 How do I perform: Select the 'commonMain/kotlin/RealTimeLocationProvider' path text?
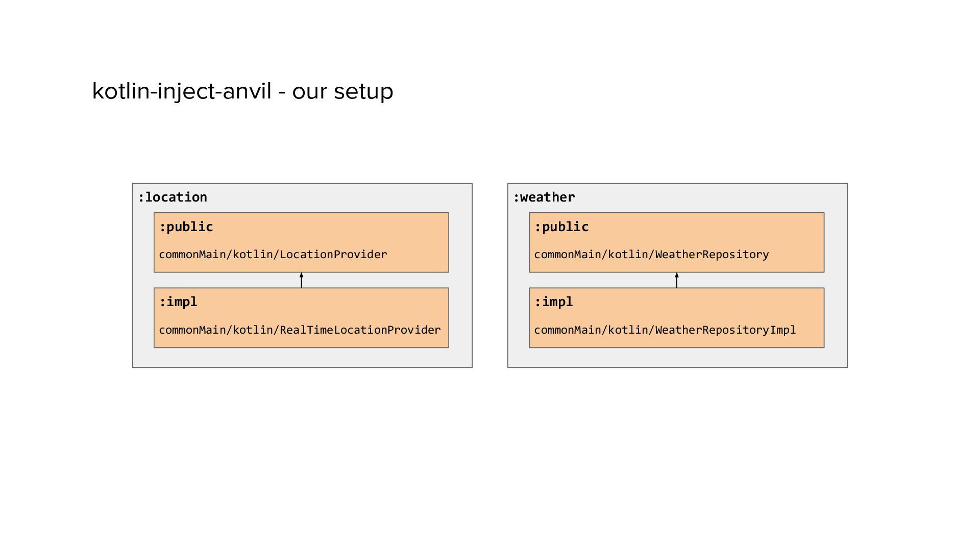coord(300,330)
